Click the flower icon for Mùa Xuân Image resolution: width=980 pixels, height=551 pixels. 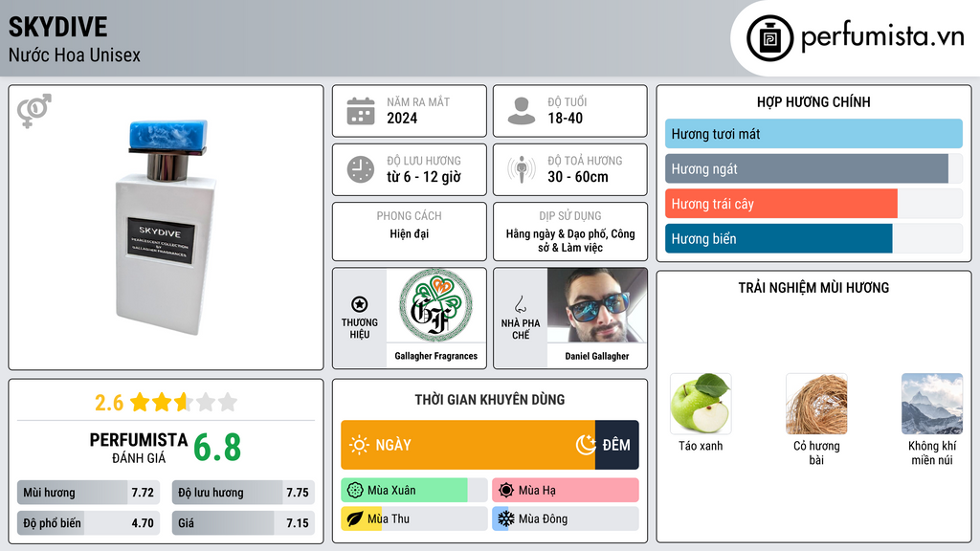[x=355, y=491]
